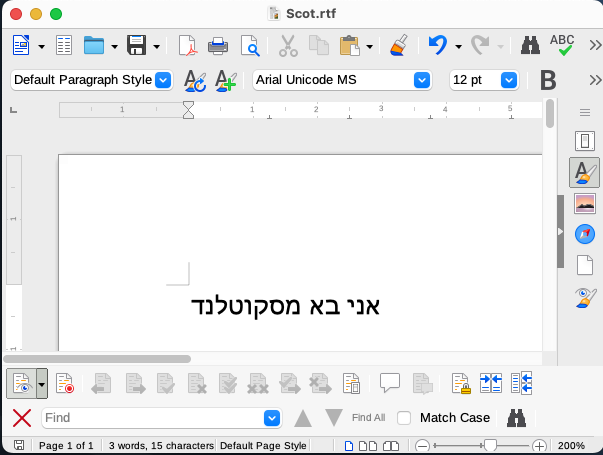This screenshot has height=455, width=603.
Task: Click the Bold B icon
Action: click(547, 80)
